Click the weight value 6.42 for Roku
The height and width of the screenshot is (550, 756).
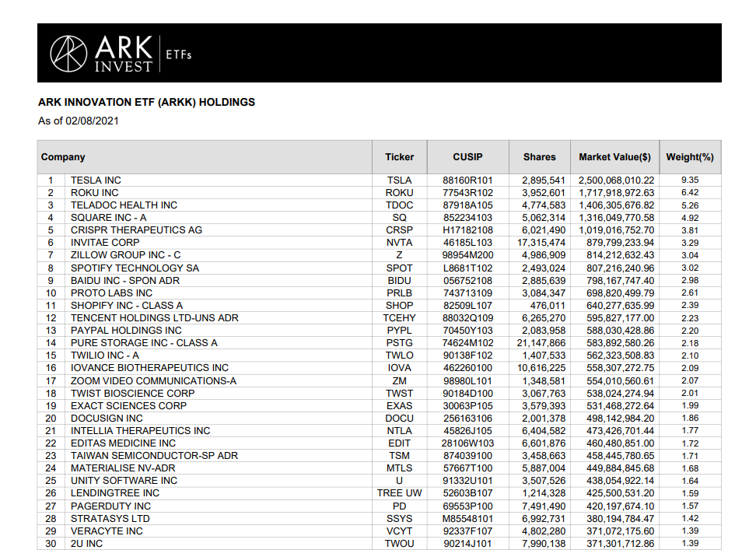point(690,193)
